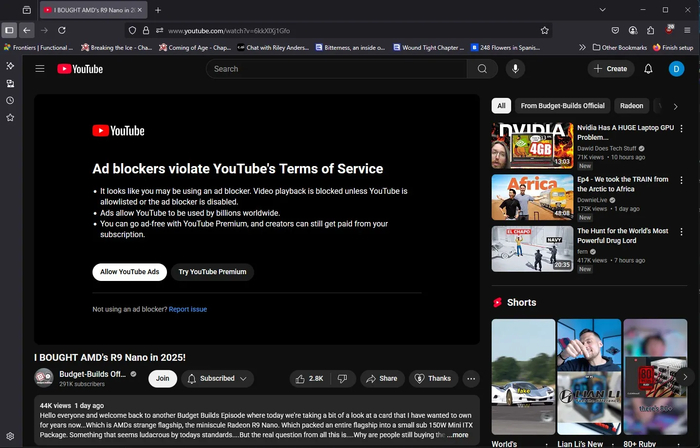The width and height of the screenshot is (700, 448).
Task: Open the YouTube guide hamburger menu
Action: pyautogui.click(x=40, y=69)
